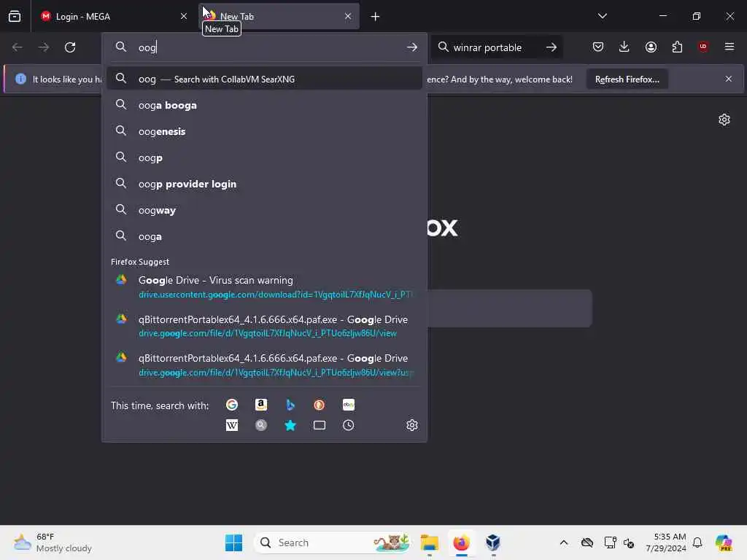Open the Firefox View button
The height and width of the screenshot is (560, 747).
[15, 16]
